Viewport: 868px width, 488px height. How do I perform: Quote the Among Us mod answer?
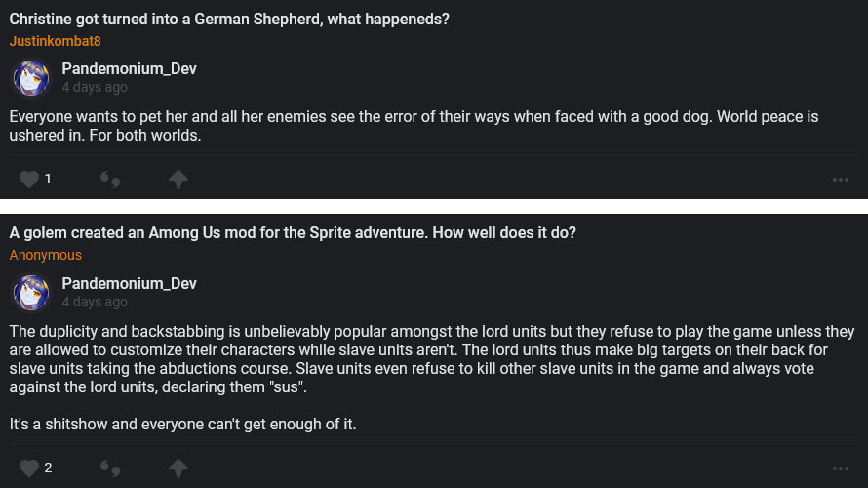[110, 468]
